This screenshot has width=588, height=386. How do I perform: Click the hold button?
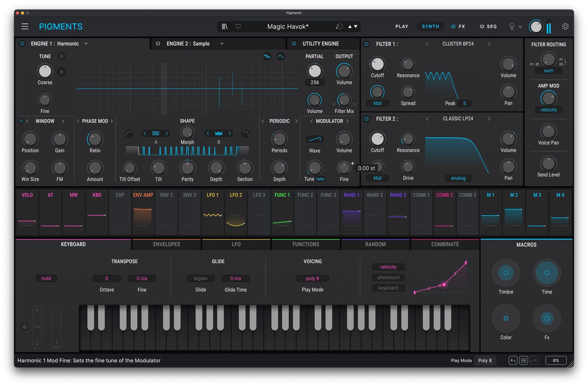(46, 278)
